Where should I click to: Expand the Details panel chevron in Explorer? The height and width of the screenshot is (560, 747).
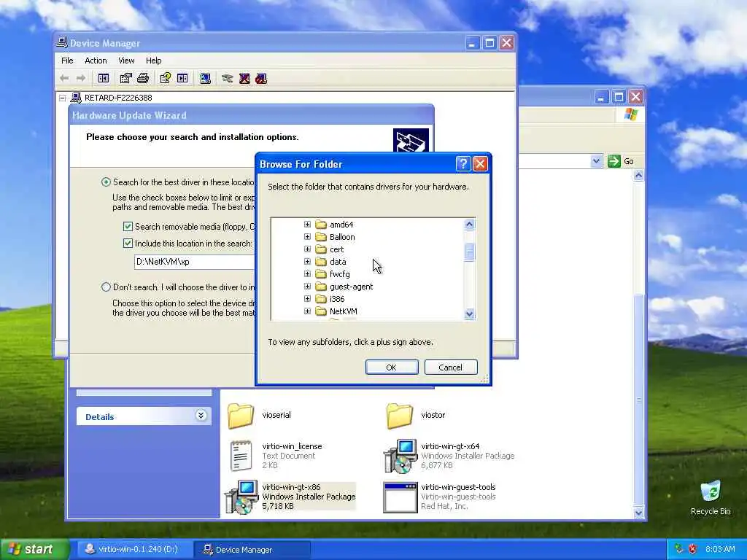[201, 416]
